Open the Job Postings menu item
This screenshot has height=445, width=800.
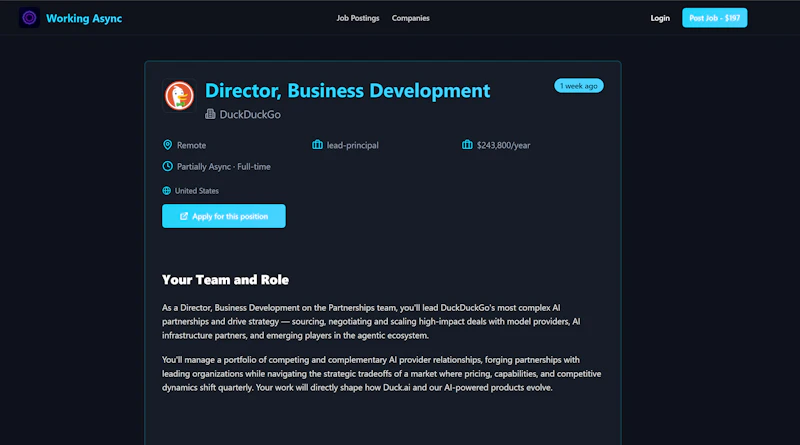[x=358, y=18]
